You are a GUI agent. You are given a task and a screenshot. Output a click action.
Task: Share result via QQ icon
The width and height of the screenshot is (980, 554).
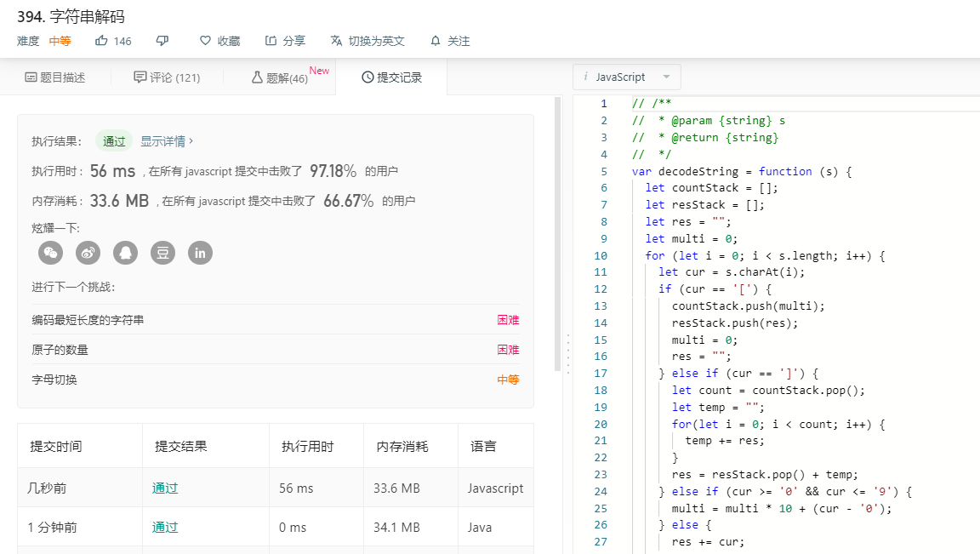126,253
